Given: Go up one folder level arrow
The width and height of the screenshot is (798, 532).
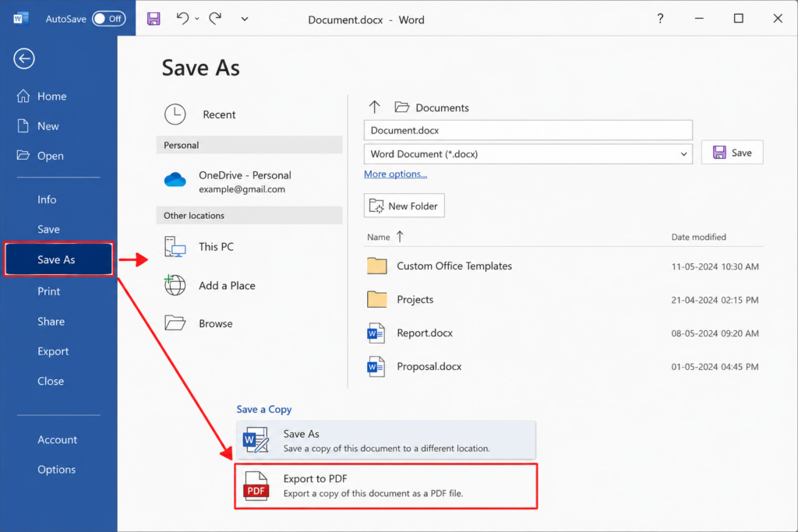Looking at the screenshot, I should pos(375,107).
